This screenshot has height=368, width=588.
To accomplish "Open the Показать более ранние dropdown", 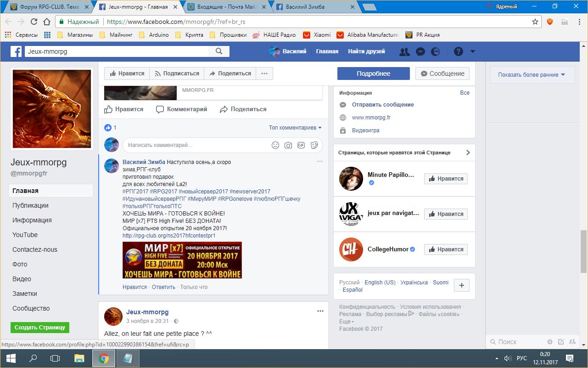I will [x=531, y=75].
